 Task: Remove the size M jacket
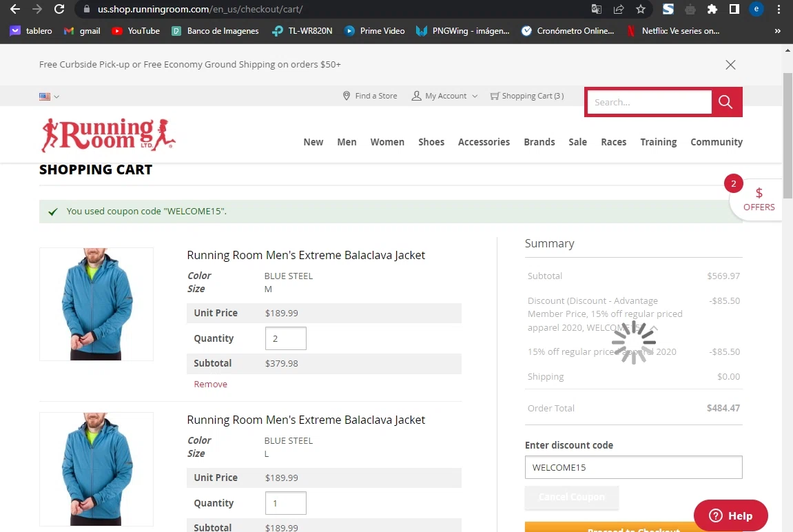pyautogui.click(x=210, y=385)
